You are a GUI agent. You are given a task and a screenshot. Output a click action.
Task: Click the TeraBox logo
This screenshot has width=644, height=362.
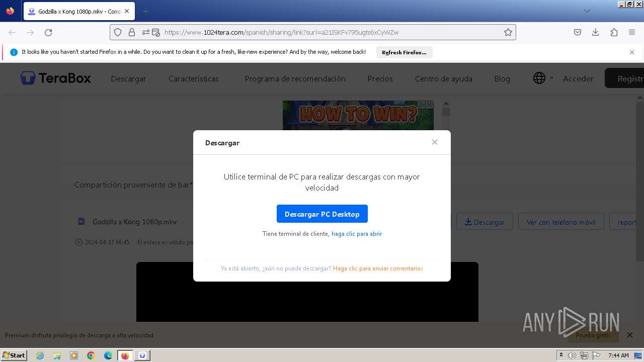56,78
